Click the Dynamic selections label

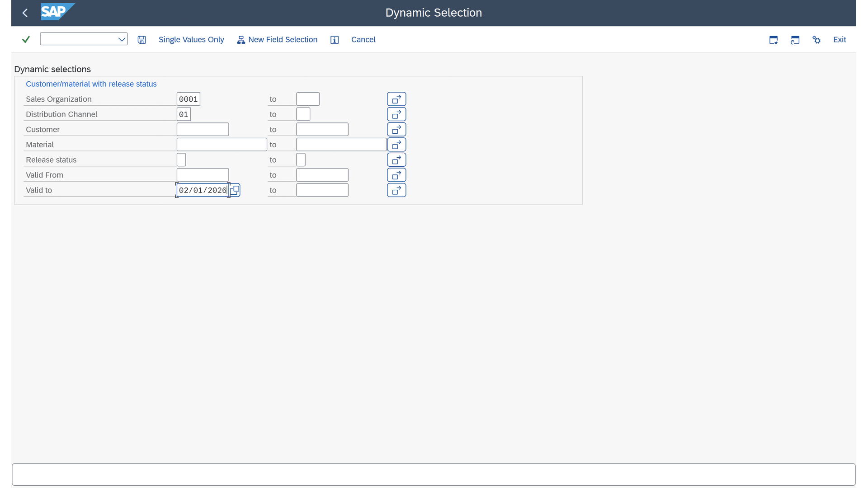52,69
